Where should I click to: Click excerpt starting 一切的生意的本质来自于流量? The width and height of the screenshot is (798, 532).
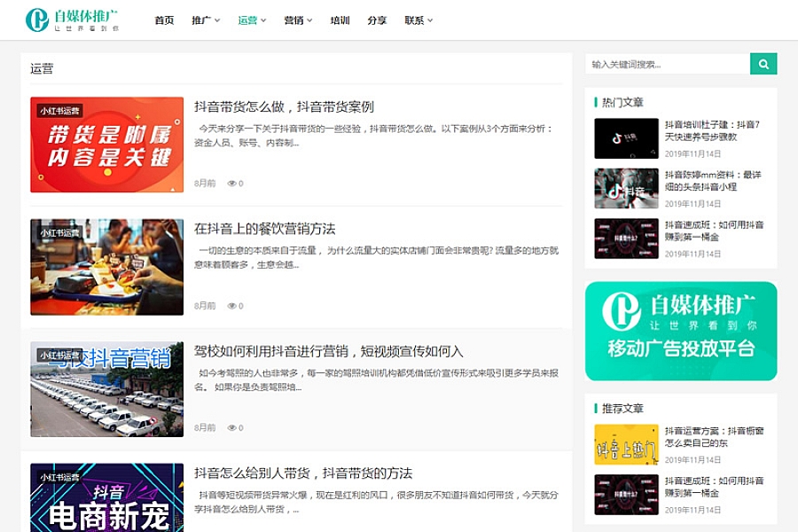click(376, 258)
